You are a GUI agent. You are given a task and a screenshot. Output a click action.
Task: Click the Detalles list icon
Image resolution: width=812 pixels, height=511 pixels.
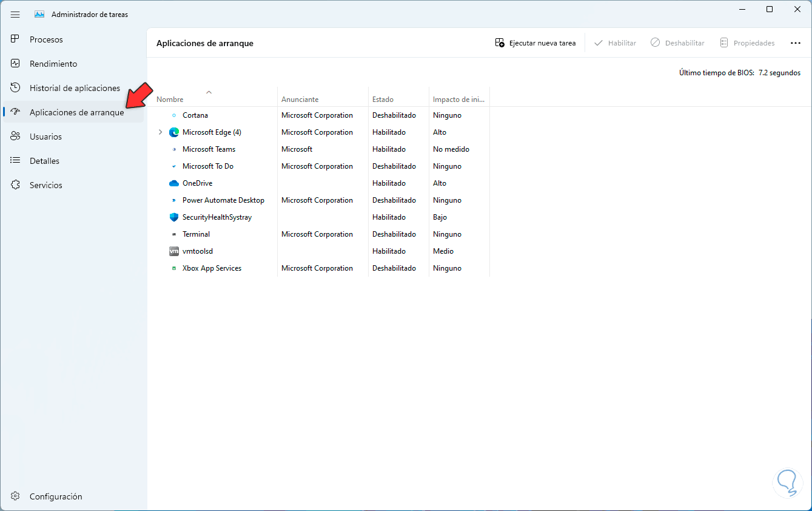(16, 161)
